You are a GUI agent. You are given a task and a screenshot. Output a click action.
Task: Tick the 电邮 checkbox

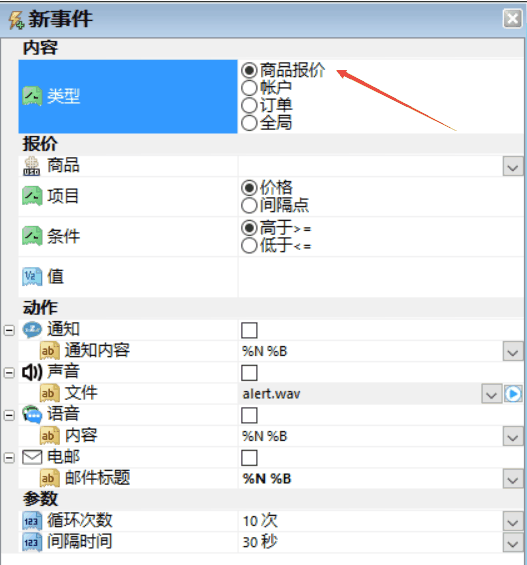[249, 458]
